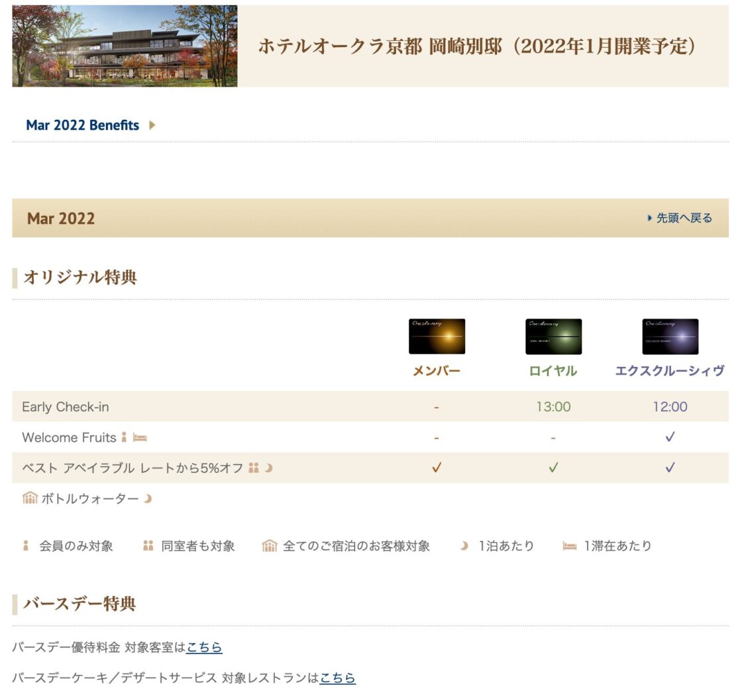Click the ボトルウォーター row label
Viewport: 738px width, 700px height.
click(x=90, y=499)
